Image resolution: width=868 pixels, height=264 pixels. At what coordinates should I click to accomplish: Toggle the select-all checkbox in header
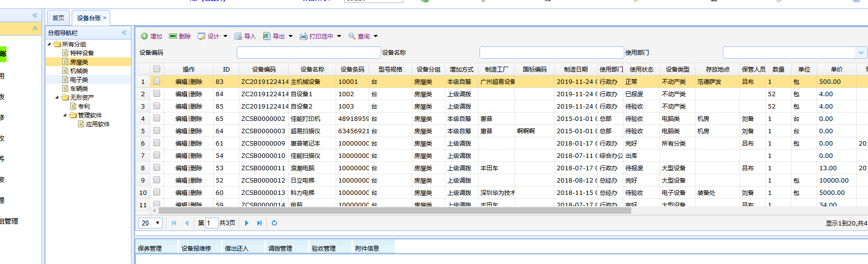(157, 69)
